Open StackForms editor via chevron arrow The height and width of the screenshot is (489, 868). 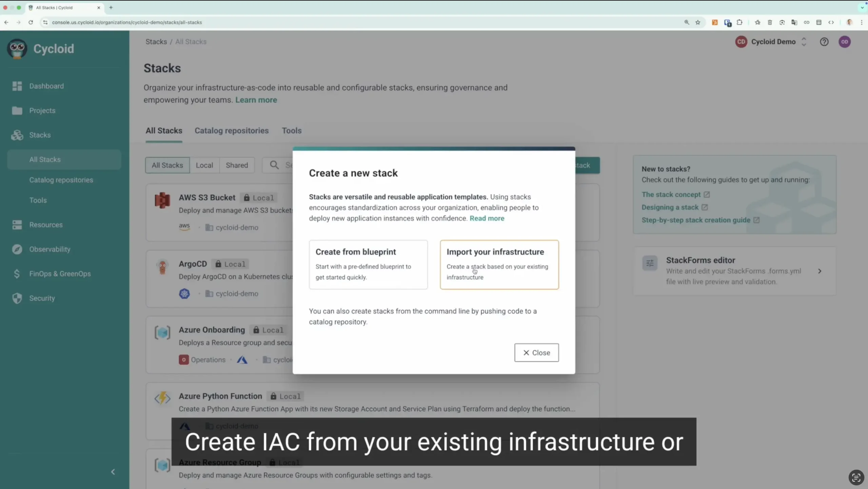[820, 271]
